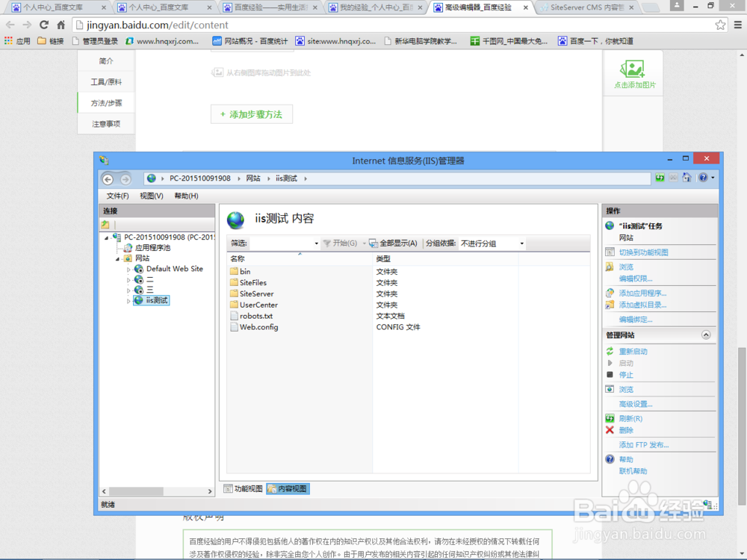Open the 不进行分组 grouping dropdown
The height and width of the screenshot is (560, 747).
(x=521, y=243)
